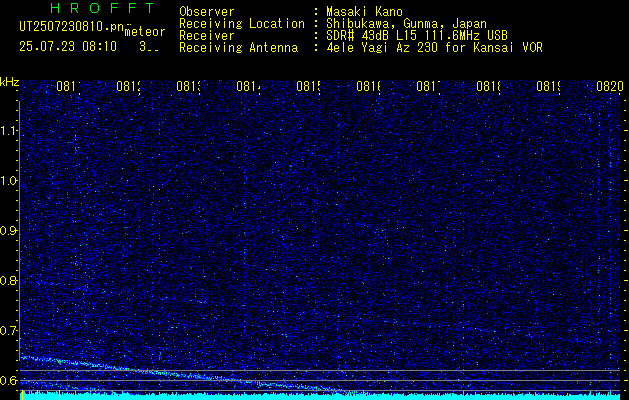Click the 0.6 kHz frequency axis label

point(8,381)
